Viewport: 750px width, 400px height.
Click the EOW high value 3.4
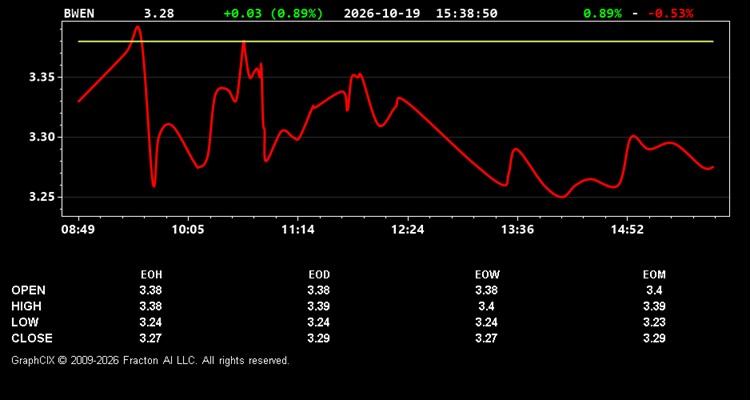[486, 306]
